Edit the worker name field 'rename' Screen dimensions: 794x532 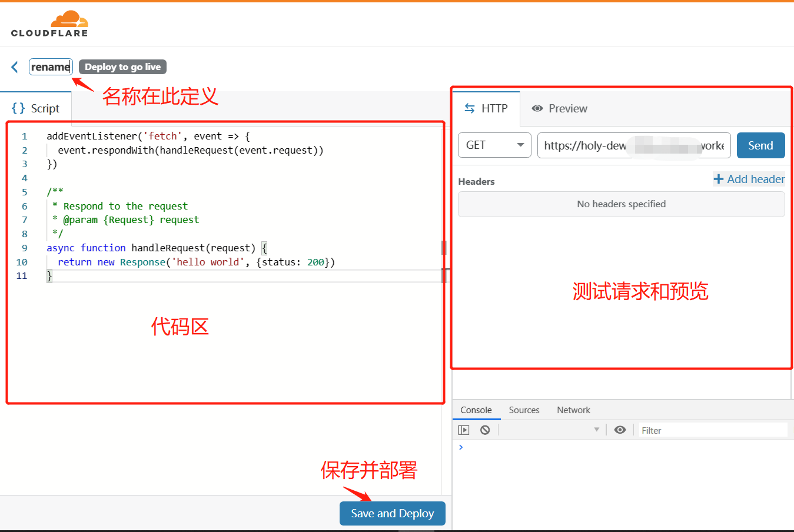(x=51, y=67)
